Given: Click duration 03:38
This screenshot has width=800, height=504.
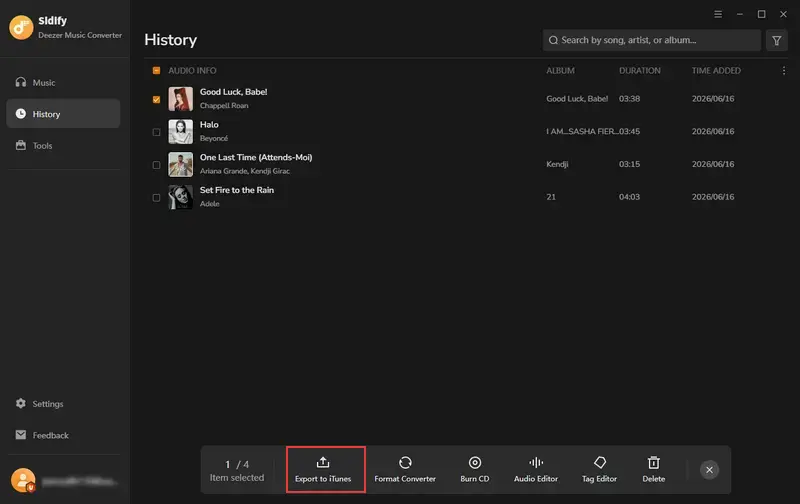Looking at the screenshot, I should coord(629,99).
